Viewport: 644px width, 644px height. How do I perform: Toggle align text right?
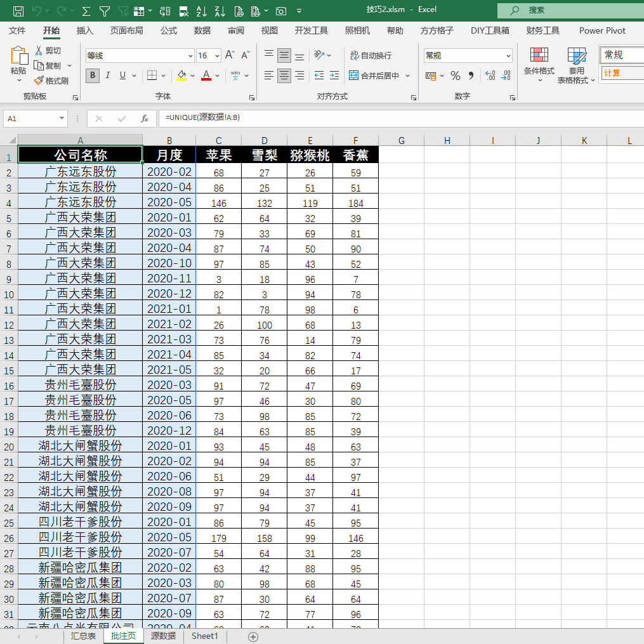(300, 75)
